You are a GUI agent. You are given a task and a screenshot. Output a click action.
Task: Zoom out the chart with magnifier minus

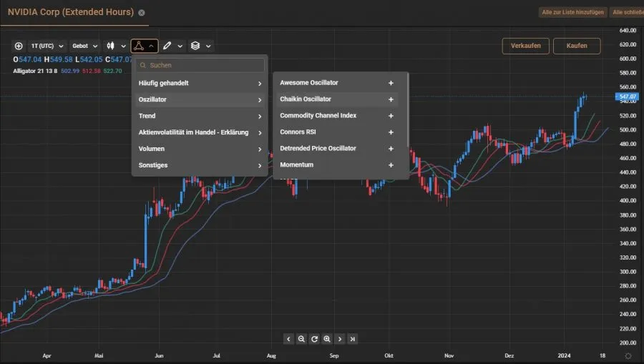pyautogui.click(x=301, y=339)
